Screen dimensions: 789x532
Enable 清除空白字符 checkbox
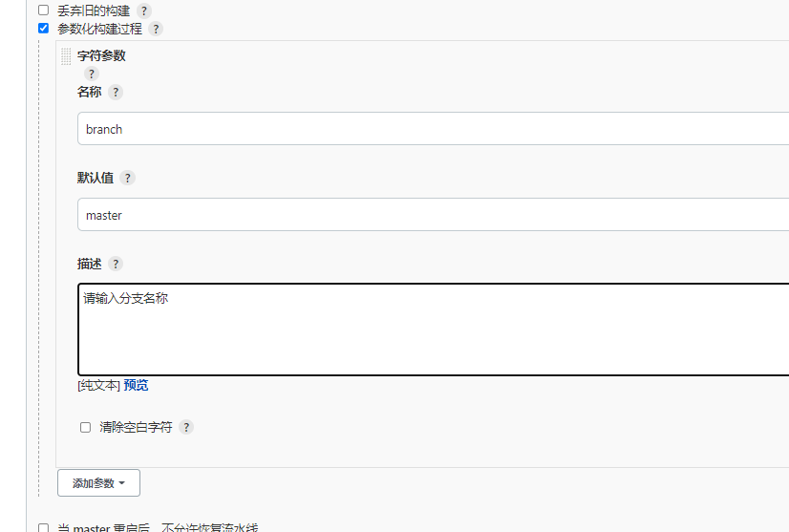86,427
